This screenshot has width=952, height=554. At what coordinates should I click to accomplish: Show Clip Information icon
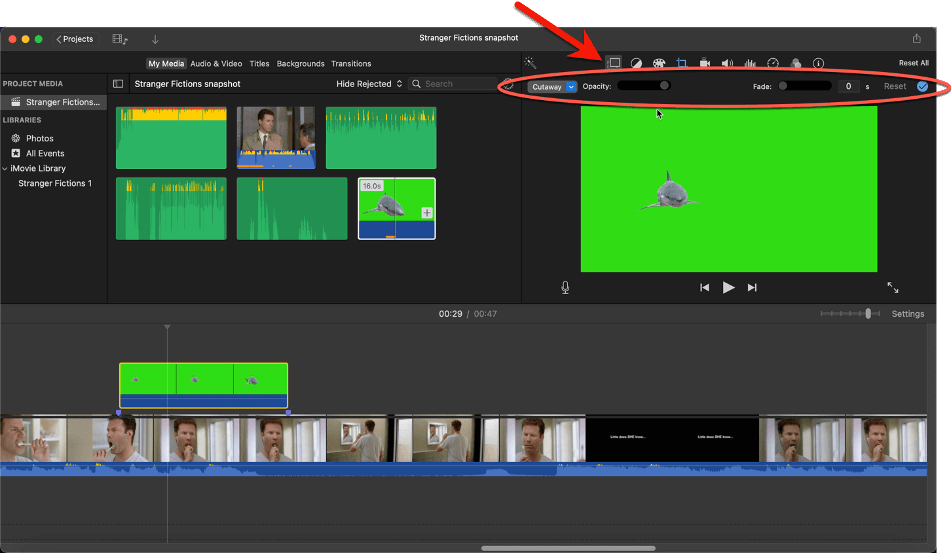click(x=818, y=63)
